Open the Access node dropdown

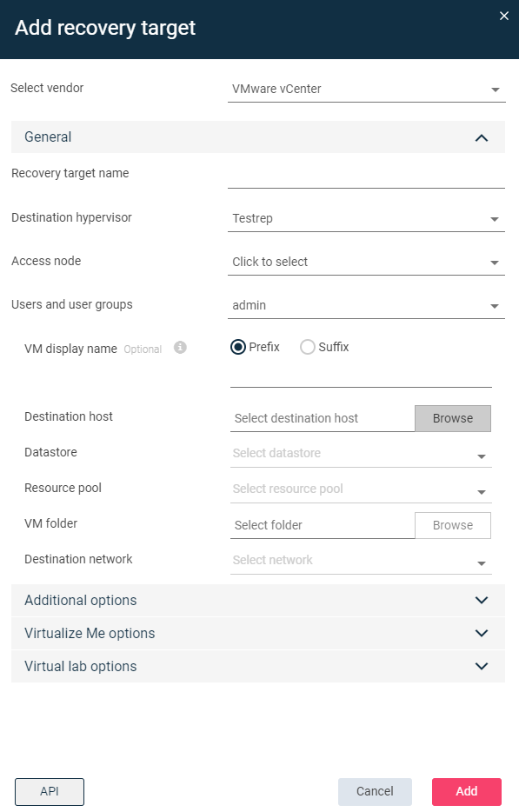tap(366, 262)
